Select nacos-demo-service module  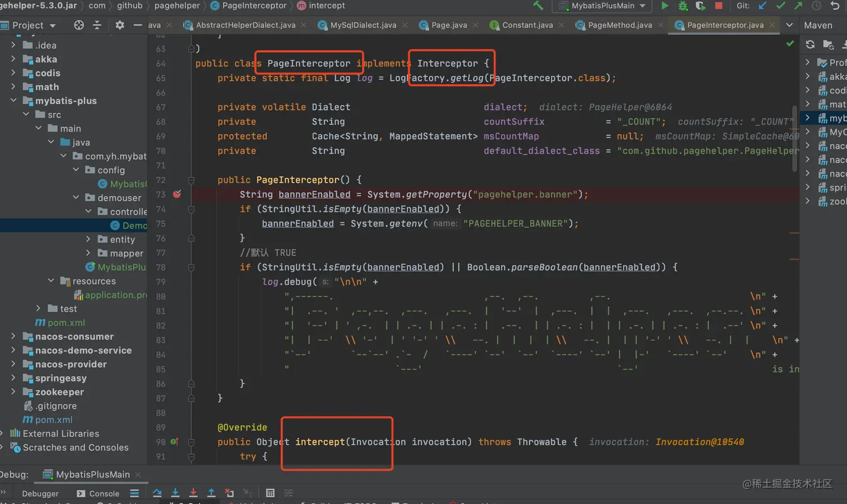(83, 350)
